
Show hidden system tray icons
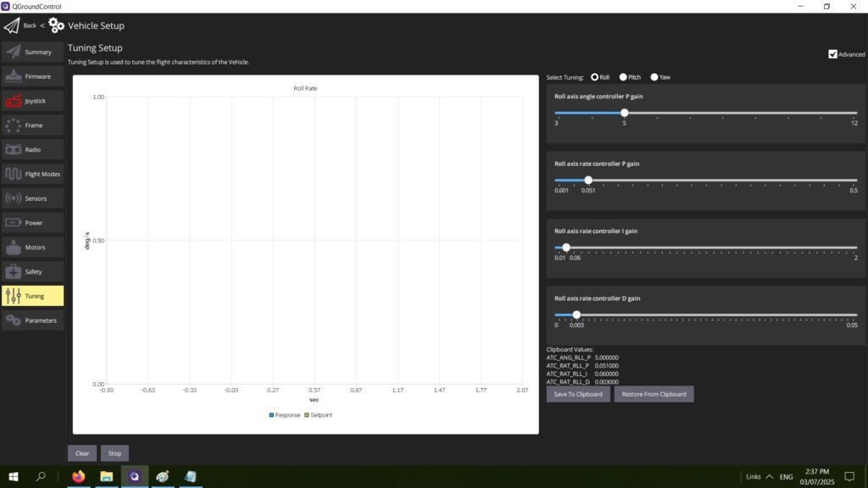tap(770, 476)
